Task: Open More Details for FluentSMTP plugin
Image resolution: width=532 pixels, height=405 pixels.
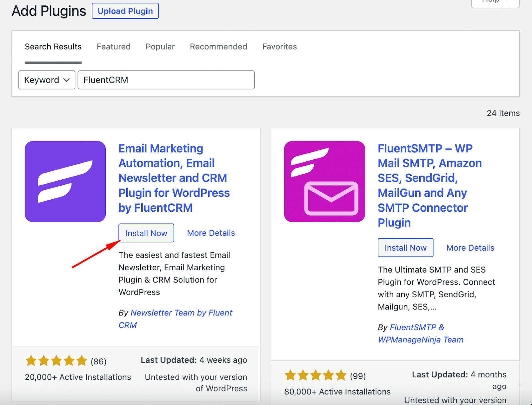Action: click(470, 248)
